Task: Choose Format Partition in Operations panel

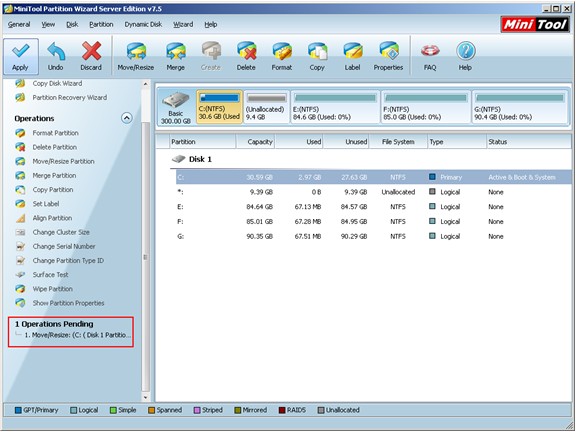Action: pos(47,133)
